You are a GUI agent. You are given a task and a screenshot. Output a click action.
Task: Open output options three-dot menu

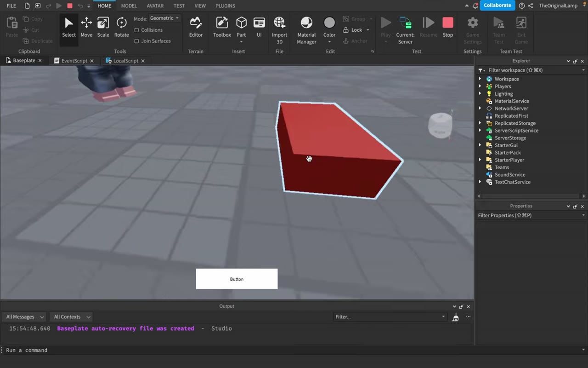468,316
